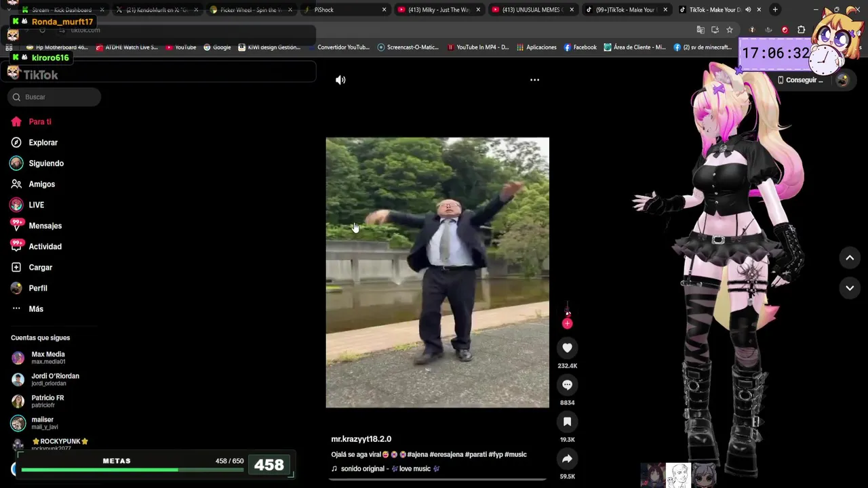Share the video using the arrow icon

(568, 459)
